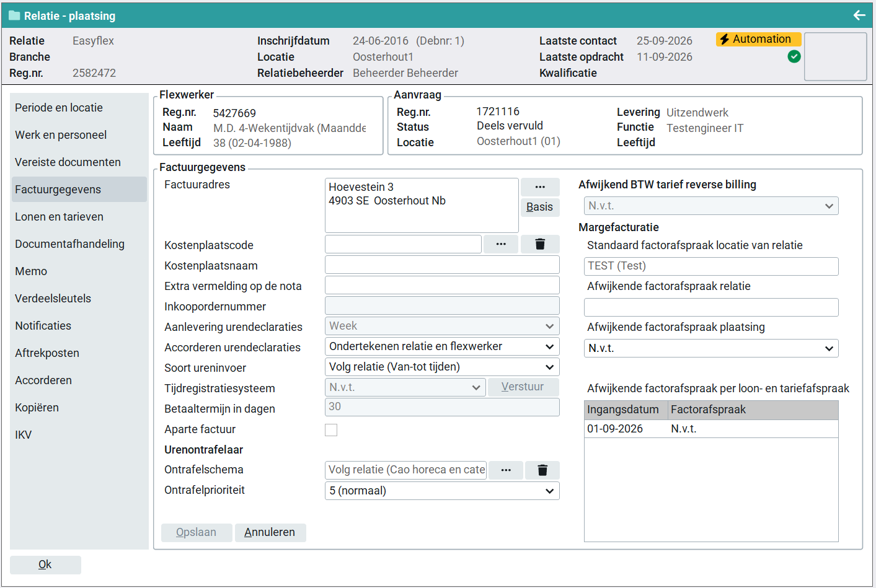Screen dimensions: 876x588
Task: Switch to Notificaties
Action: [x=79, y=326]
